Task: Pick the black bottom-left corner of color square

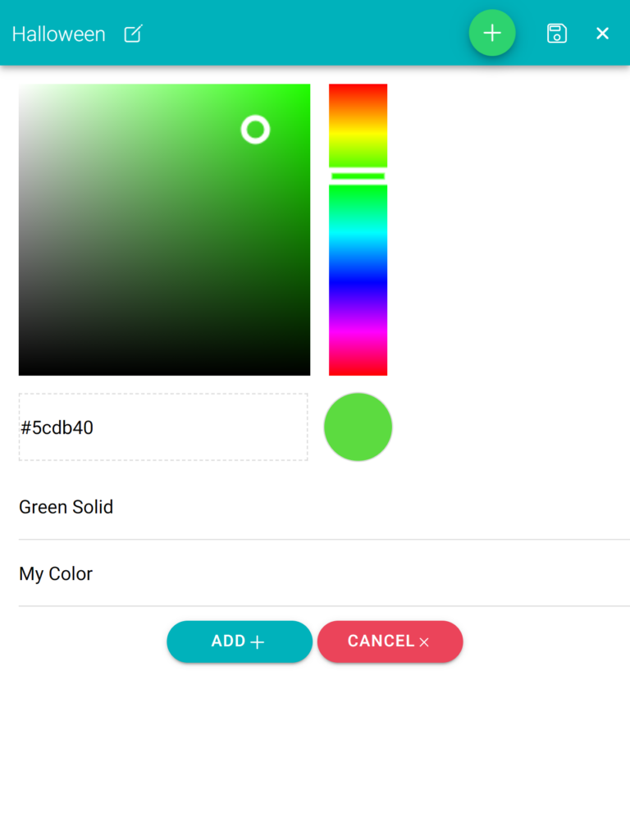Action: tap(24, 370)
